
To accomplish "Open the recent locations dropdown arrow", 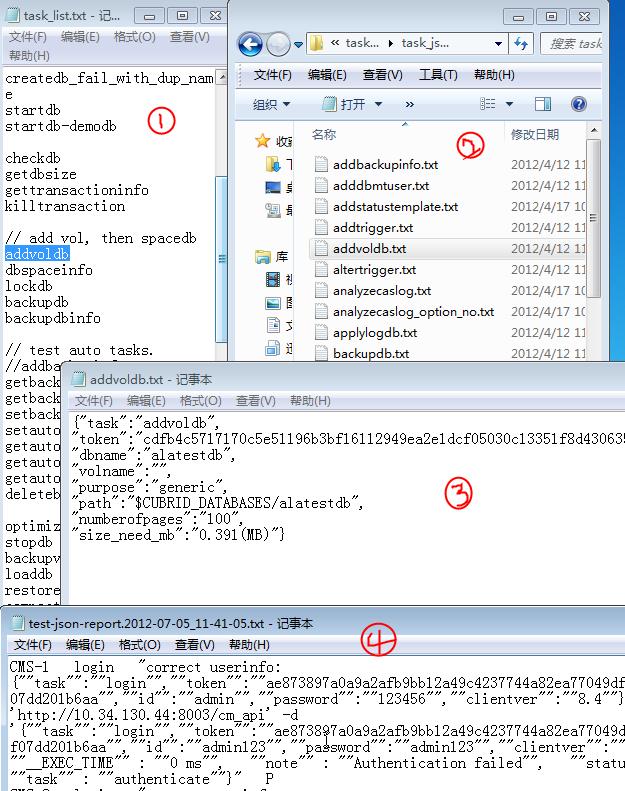I will pos(298,45).
